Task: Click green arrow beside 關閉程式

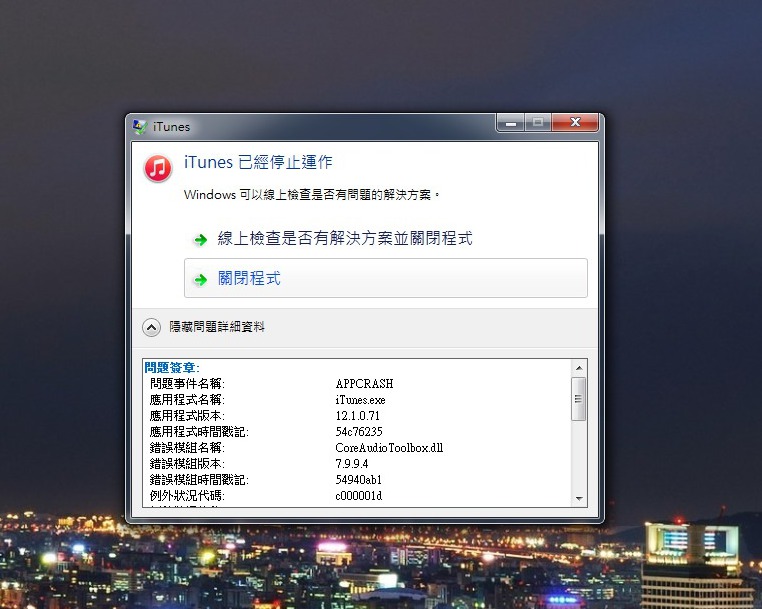Action: pos(200,279)
